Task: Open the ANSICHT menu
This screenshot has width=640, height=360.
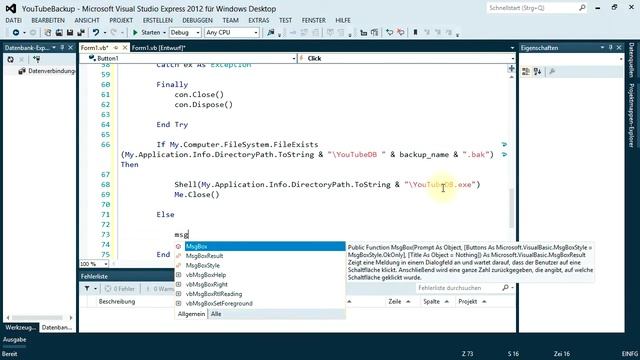Action: [x=87, y=20]
